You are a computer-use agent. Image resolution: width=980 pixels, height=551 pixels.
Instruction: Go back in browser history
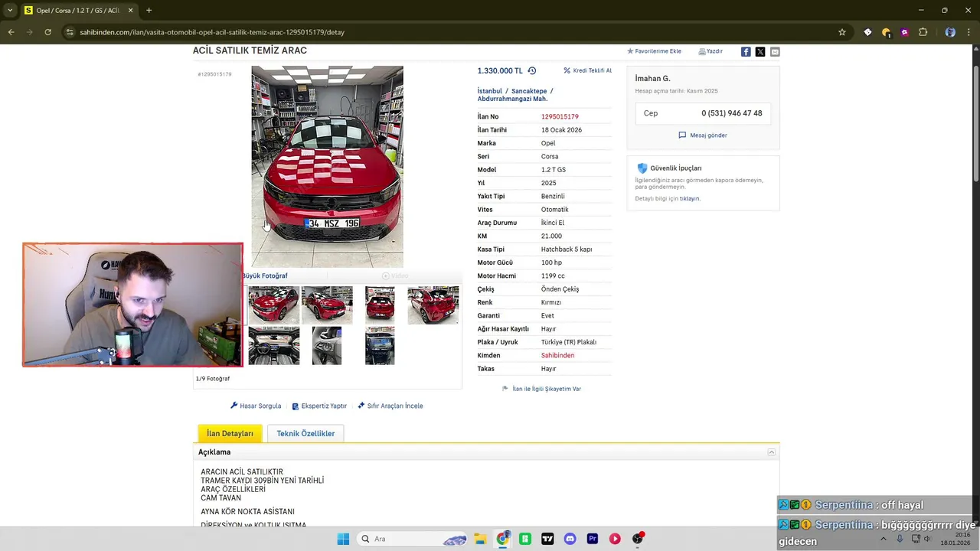click(x=11, y=32)
